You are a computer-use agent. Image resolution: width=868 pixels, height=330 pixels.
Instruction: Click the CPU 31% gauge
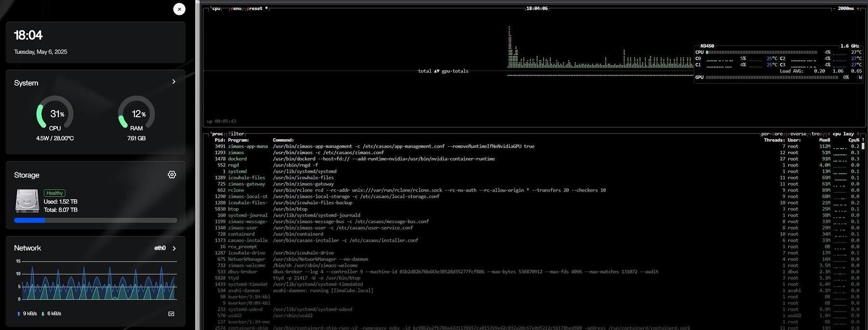click(x=55, y=112)
